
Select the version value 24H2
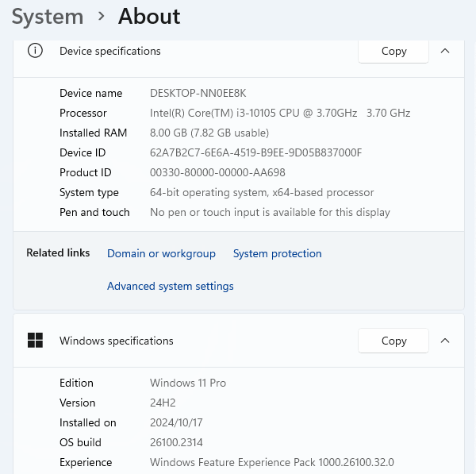[163, 403]
